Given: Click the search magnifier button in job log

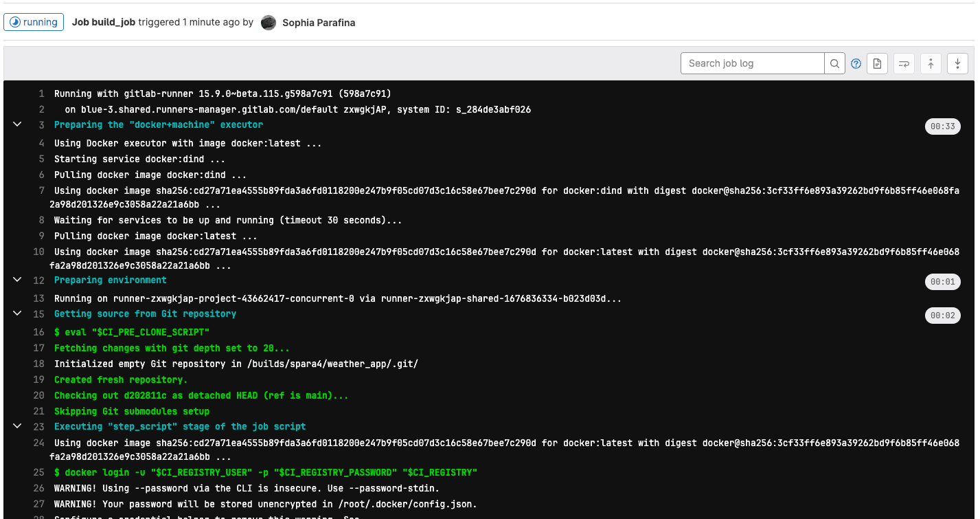Looking at the screenshot, I should pyautogui.click(x=834, y=63).
